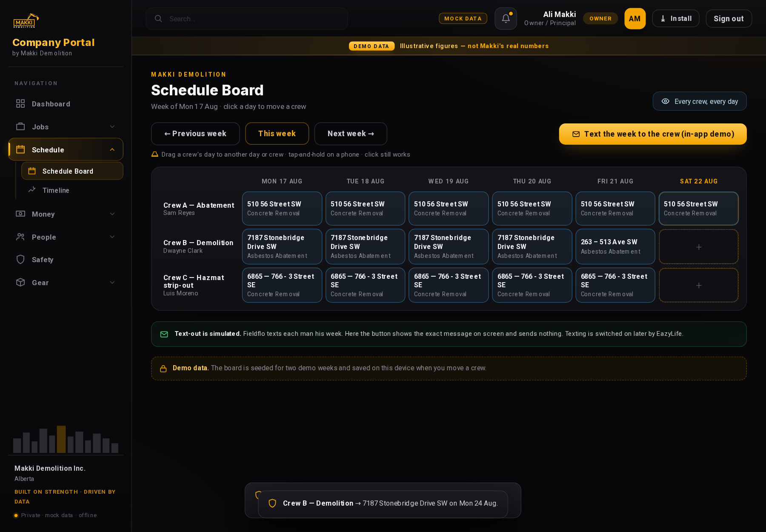This screenshot has height=532, width=766.
Task: Add a job to Crew B Saturday slot
Action: (698, 247)
